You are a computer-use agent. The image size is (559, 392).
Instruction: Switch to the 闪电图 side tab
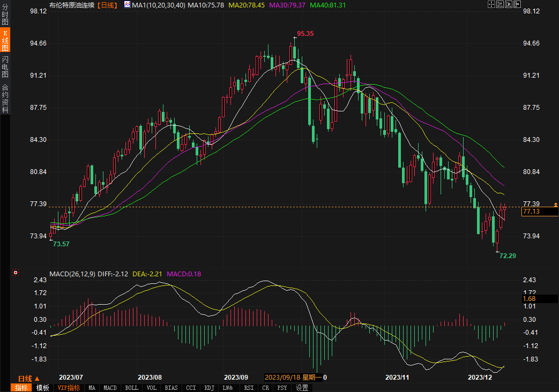[5, 66]
